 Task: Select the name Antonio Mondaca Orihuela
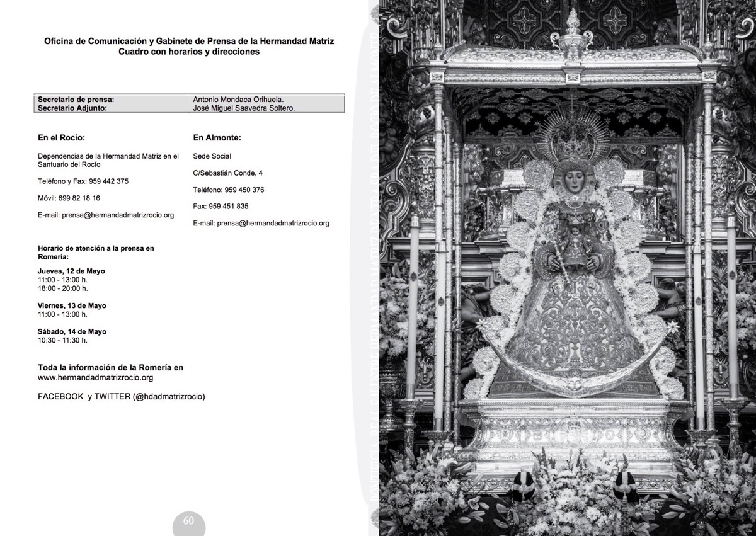click(238, 100)
